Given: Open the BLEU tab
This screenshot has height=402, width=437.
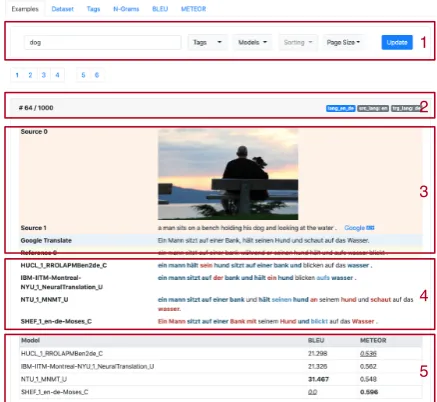Looking at the screenshot, I should click(x=160, y=9).
